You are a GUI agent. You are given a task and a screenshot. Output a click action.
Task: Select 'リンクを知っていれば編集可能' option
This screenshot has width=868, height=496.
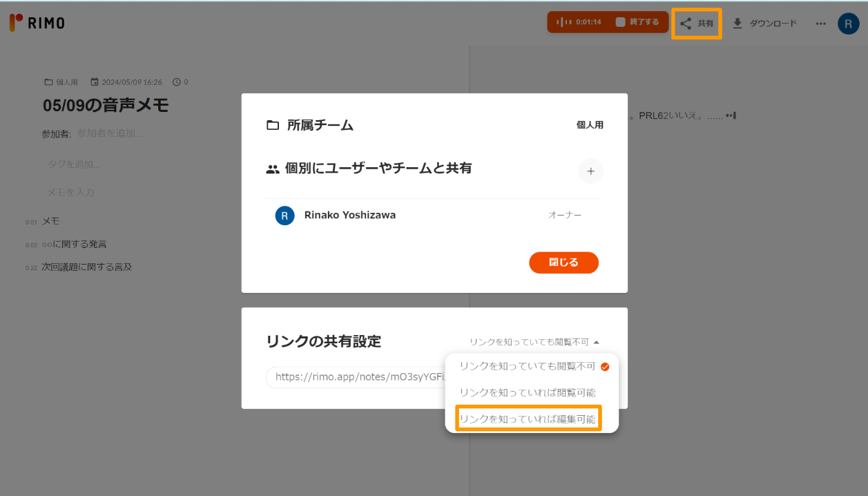click(528, 419)
